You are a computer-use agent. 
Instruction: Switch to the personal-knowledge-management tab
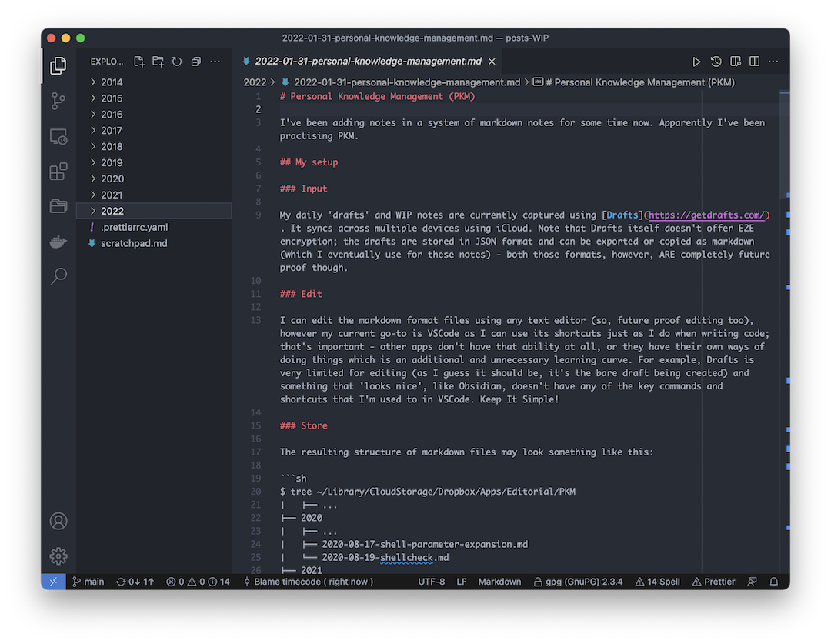point(369,61)
